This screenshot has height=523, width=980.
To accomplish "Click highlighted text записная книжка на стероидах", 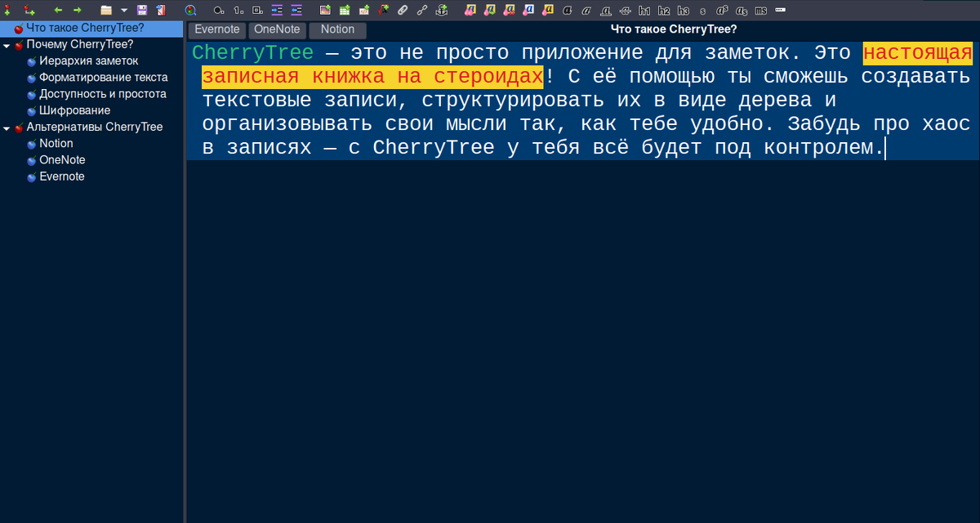I will (x=372, y=77).
